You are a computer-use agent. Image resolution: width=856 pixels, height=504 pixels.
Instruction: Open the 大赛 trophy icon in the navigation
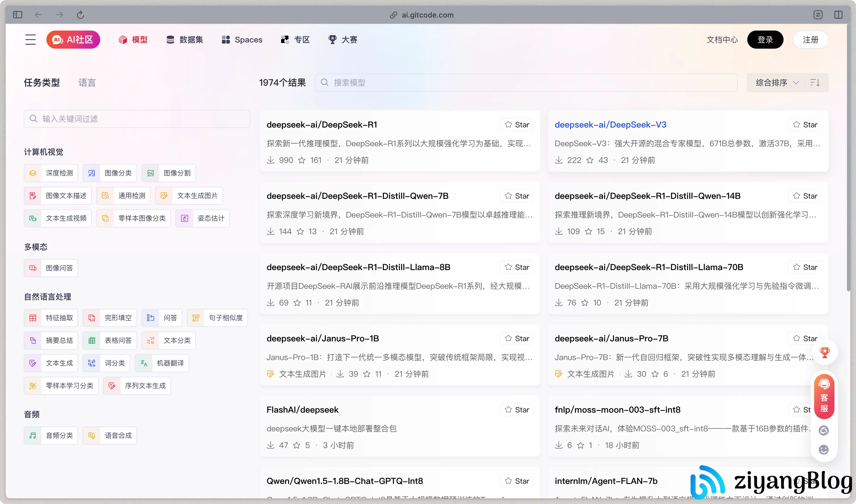click(x=332, y=39)
